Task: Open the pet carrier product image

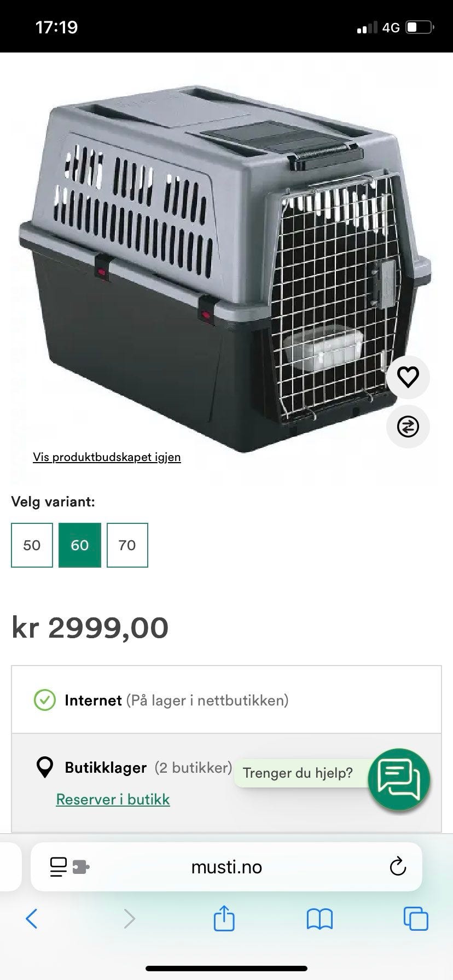Action: (x=224, y=268)
